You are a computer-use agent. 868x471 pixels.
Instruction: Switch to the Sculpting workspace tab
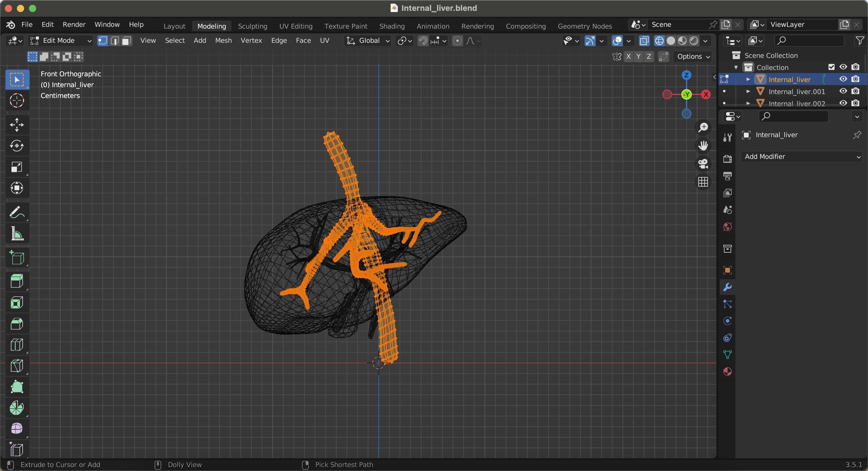(252, 26)
